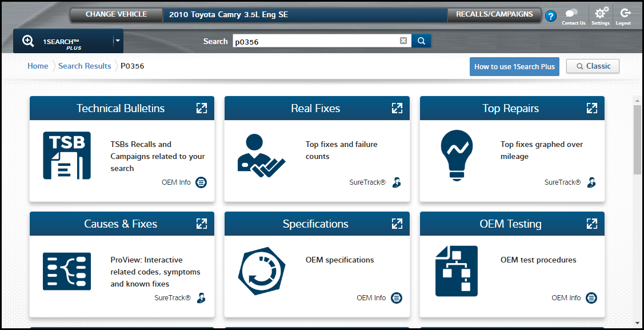Click the TSB document icon in Technical Bulletins
This screenshot has width=644, height=330.
click(x=66, y=156)
